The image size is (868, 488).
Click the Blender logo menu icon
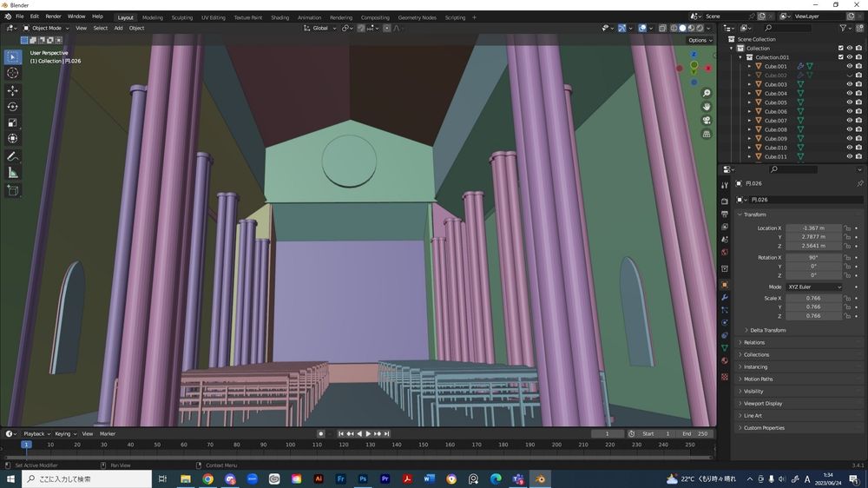coord(8,16)
